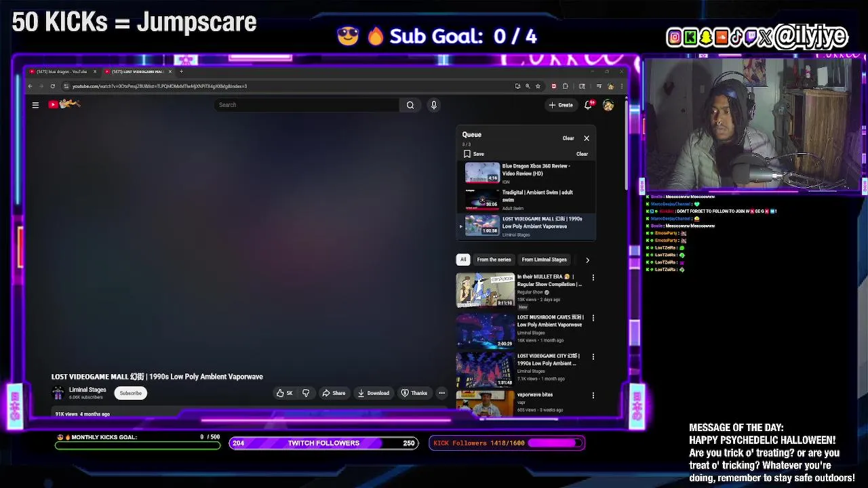This screenshot has width=868, height=488.
Task: Save the queue as a playlist
Action: [474, 154]
